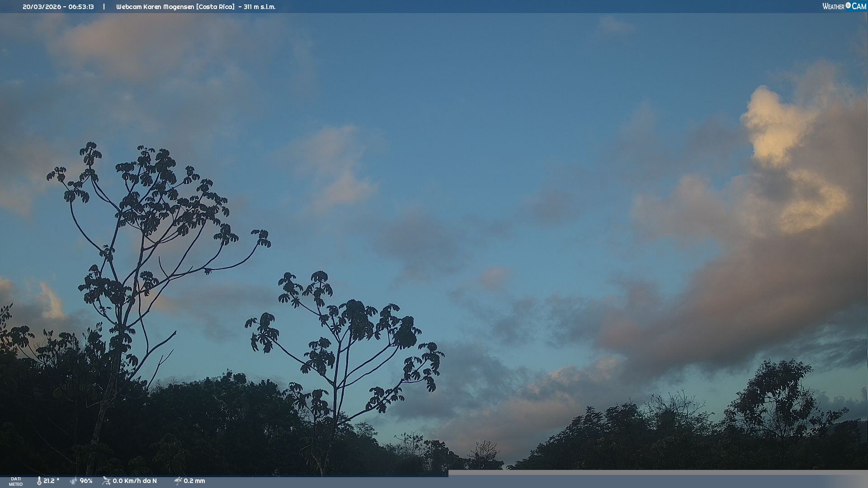Open the DATI METEO label

[16, 482]
